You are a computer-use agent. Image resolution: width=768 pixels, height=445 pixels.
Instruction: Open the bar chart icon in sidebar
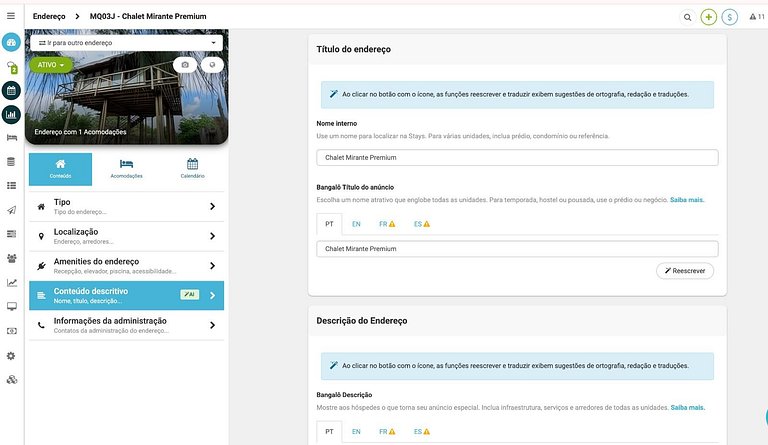coord(11,115)
